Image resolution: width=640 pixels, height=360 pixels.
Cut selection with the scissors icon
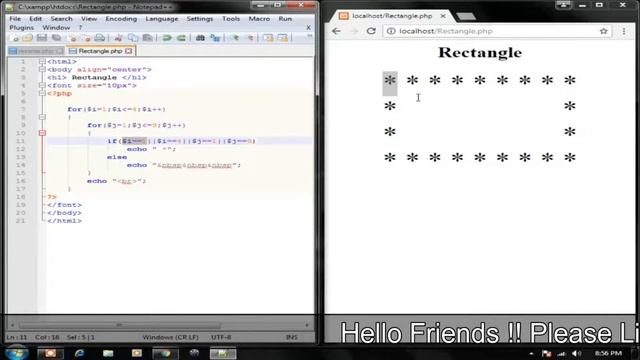(118, 38)
